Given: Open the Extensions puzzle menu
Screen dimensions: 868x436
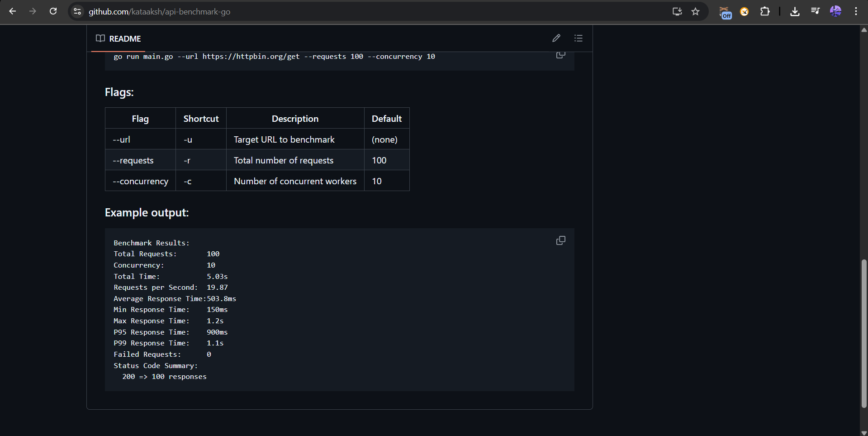Looking at the screenshot, I should [x=764, y=11].
